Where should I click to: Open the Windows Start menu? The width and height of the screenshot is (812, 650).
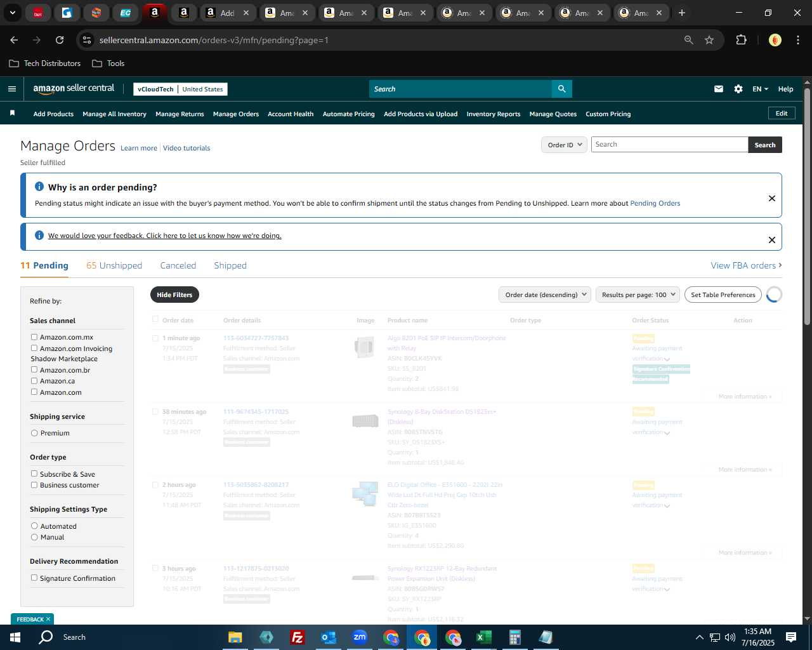pos(15,637)
